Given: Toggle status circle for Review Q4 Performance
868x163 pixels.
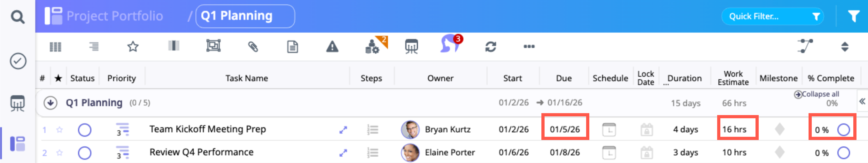Looking at the screenshot, I should [x=85, y=153].
